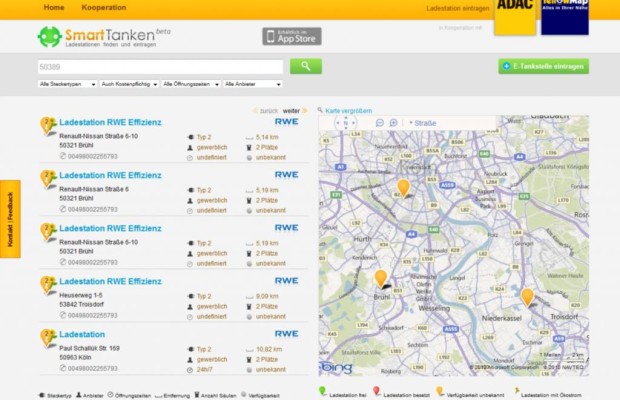Click the Ladestation mit Ökostrom legend icon
This screenshot has width=620, height=400.
point(516,391)
